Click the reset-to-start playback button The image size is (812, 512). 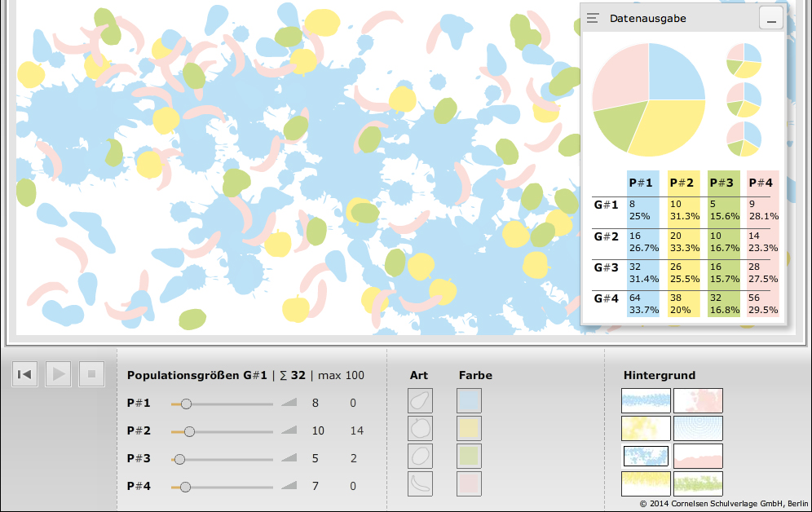(25, 374)
